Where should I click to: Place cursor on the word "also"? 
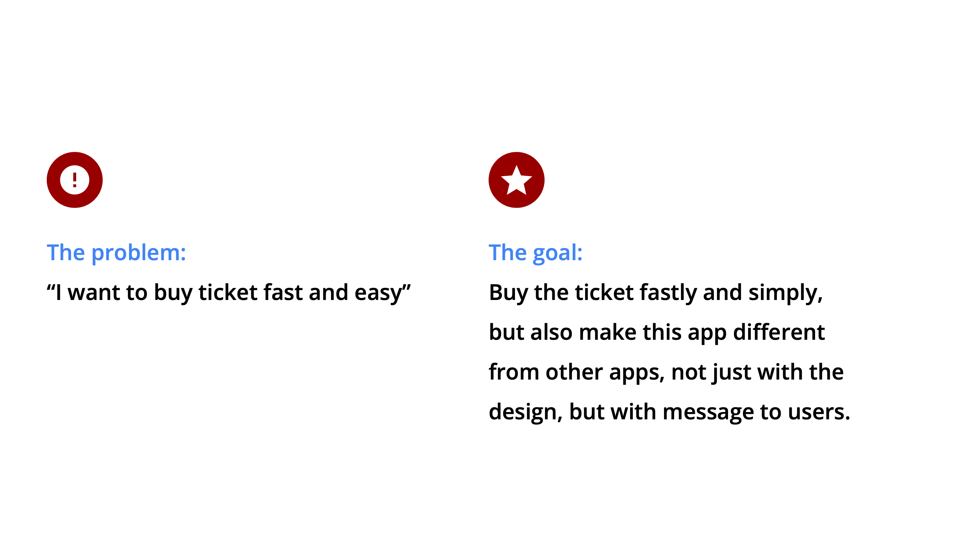[x=551, y=332]
